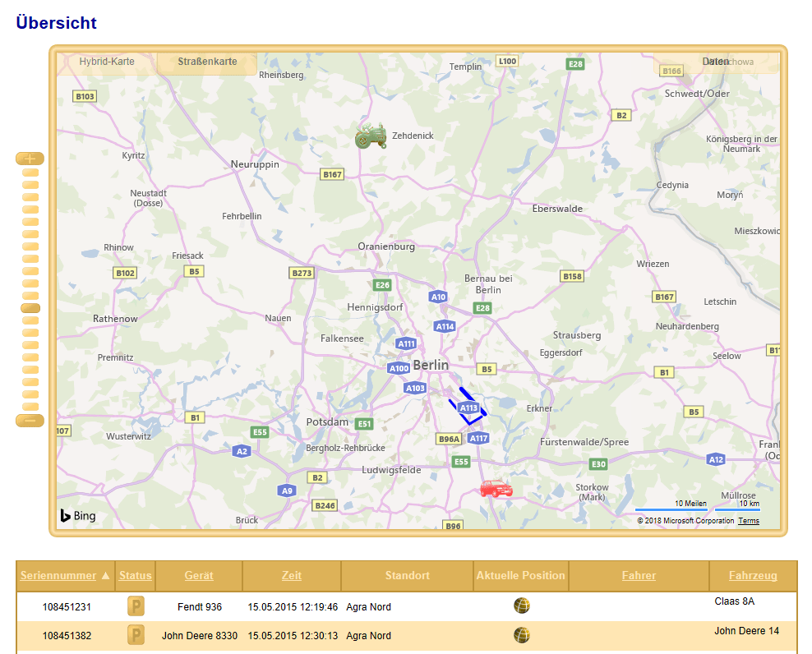Click the Übersicht page heading
Viewport: 812px width, 654px height.
tap(57, 23)
